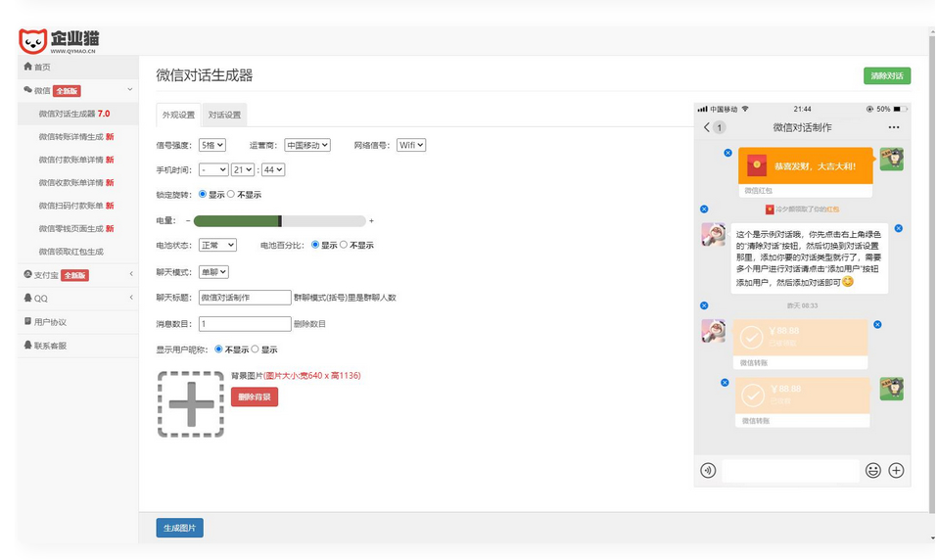Screen dimensions: 938x560
Task: Open the 网络信号 Wifi dropdown
Action: [x=411, y=145]
